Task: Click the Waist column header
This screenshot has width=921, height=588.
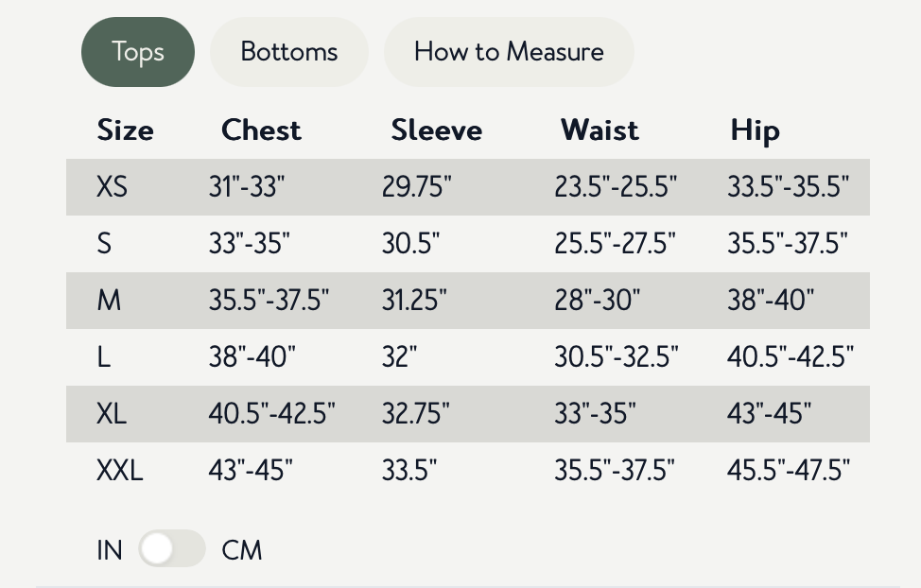Action: click(x=600, y=130)
